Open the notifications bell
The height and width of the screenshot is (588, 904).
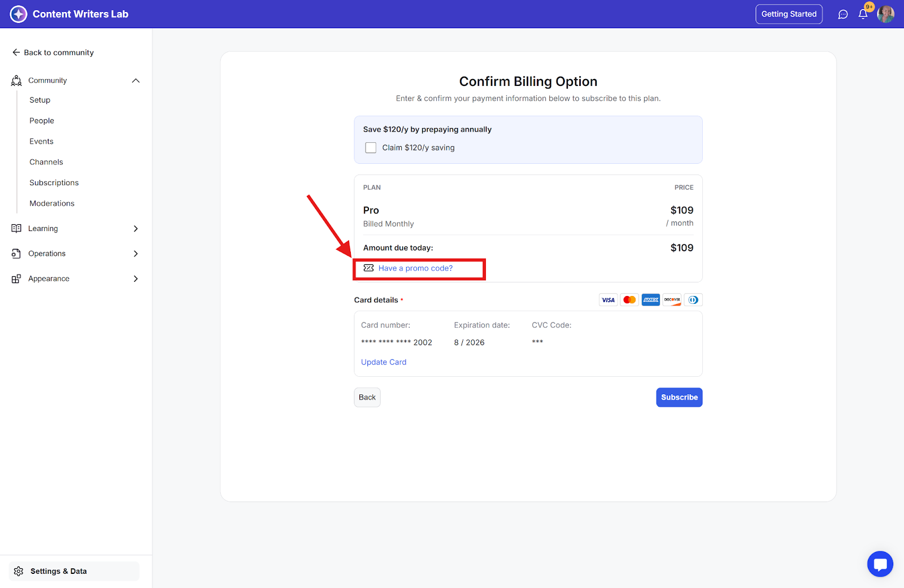(x=863, y=14)
